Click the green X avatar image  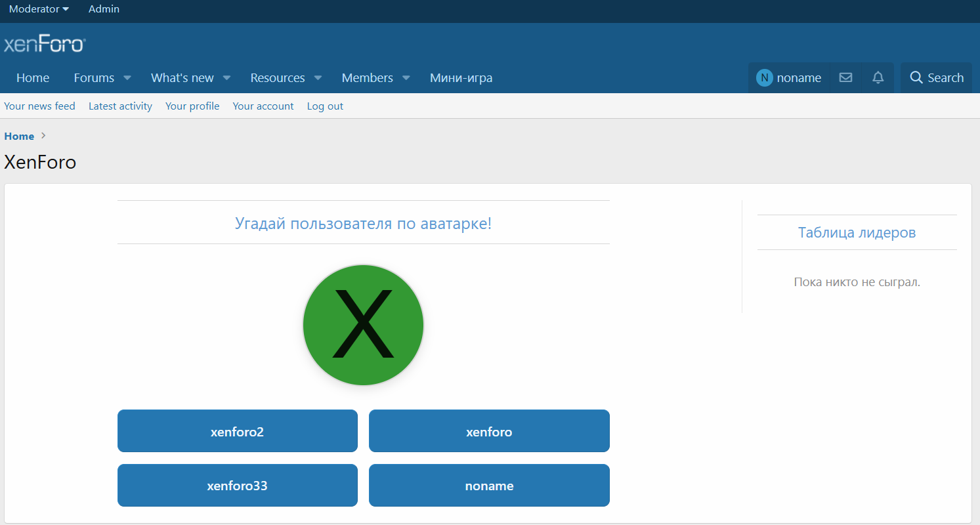pyautogui.click(x=363, y=325)
